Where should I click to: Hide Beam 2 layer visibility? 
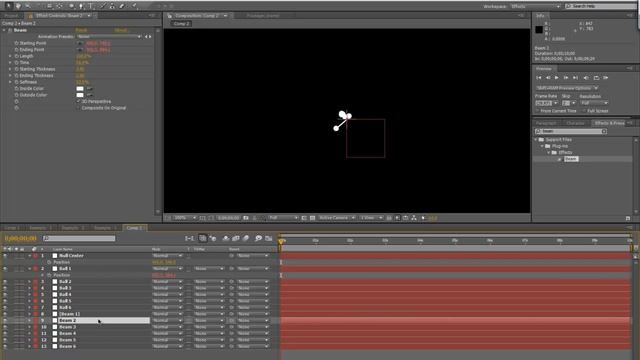[5, 321]
